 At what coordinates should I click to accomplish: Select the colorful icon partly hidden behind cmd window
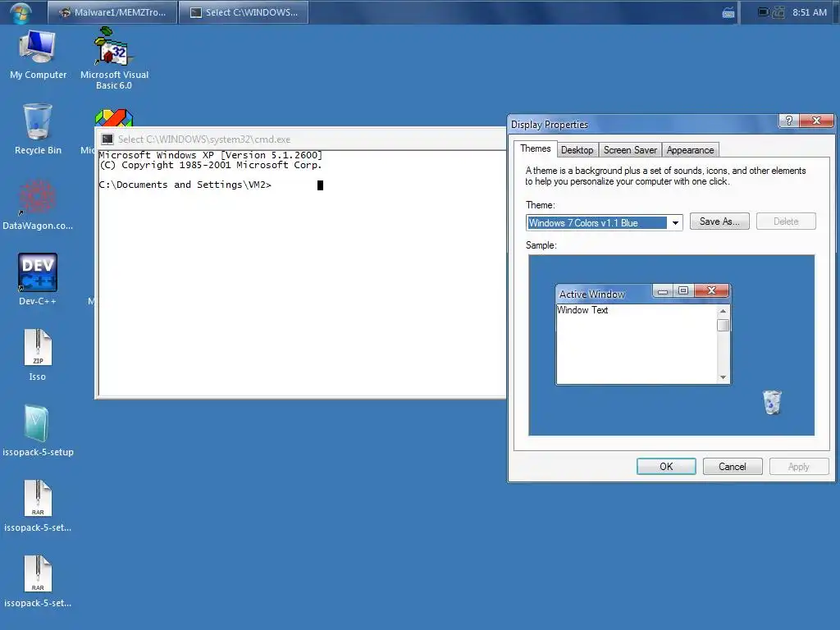[x=114, y=118]
